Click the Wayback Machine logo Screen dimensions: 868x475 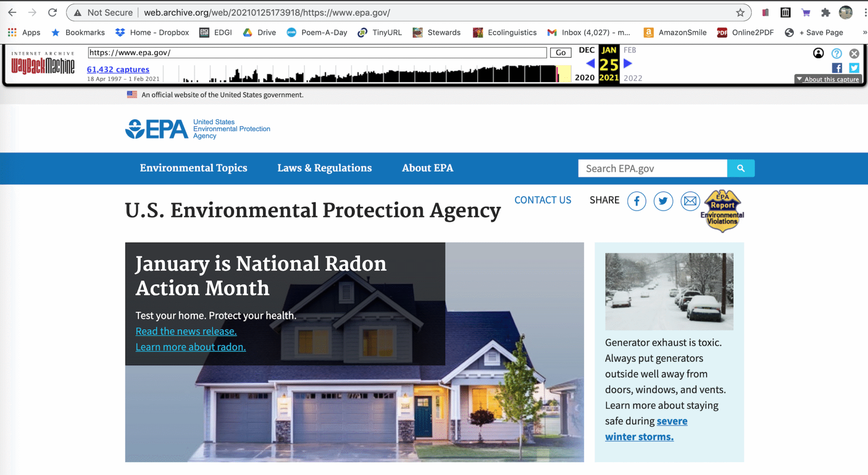pyautogui.click(x=43, y=66)
